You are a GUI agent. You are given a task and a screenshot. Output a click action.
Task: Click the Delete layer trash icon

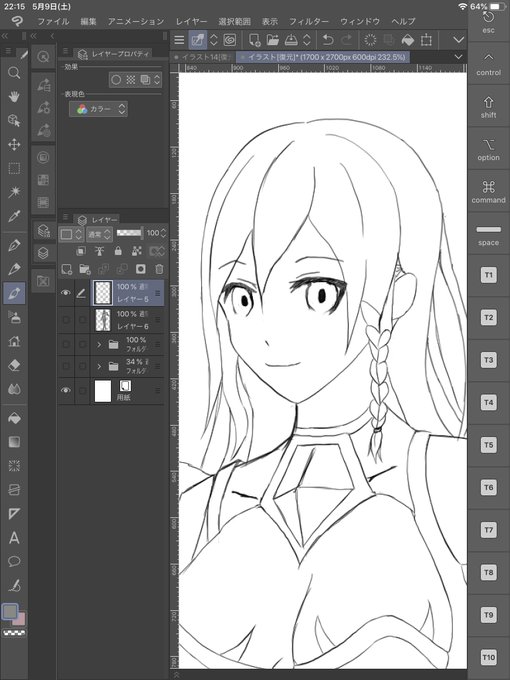coord(159,269)
